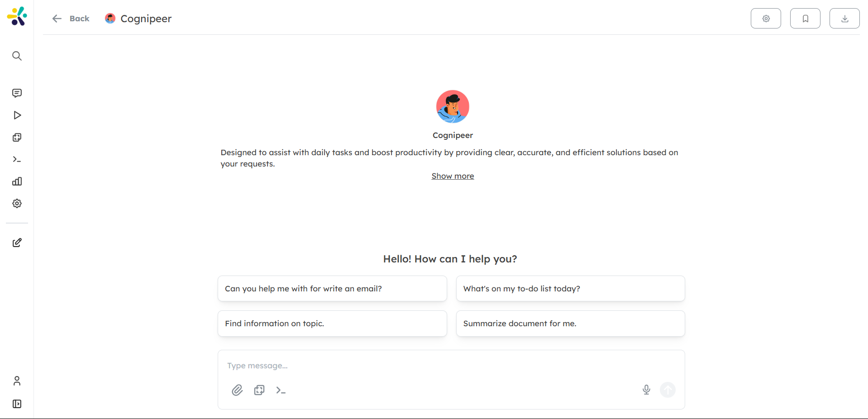Go Back to the previous page

(x=71, y=19)
